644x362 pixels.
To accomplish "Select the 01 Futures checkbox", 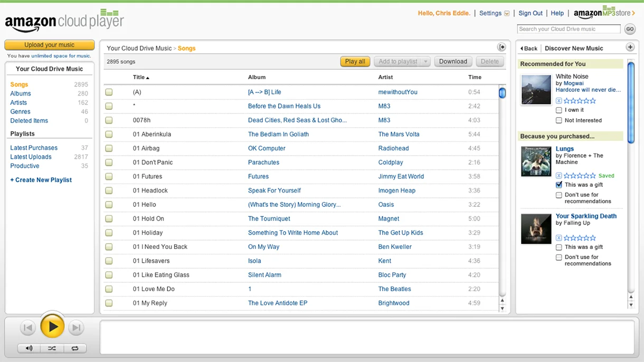I will [x=109, y=176].
